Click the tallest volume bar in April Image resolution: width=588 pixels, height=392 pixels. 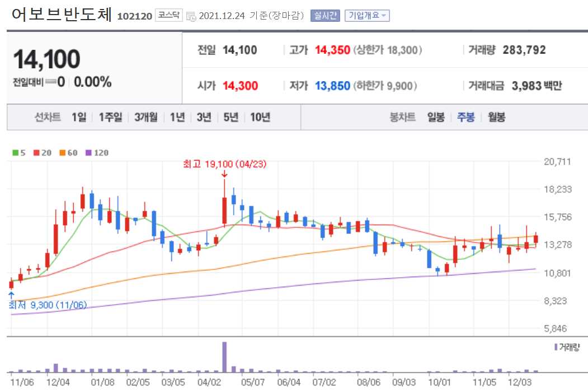point(224,357)
